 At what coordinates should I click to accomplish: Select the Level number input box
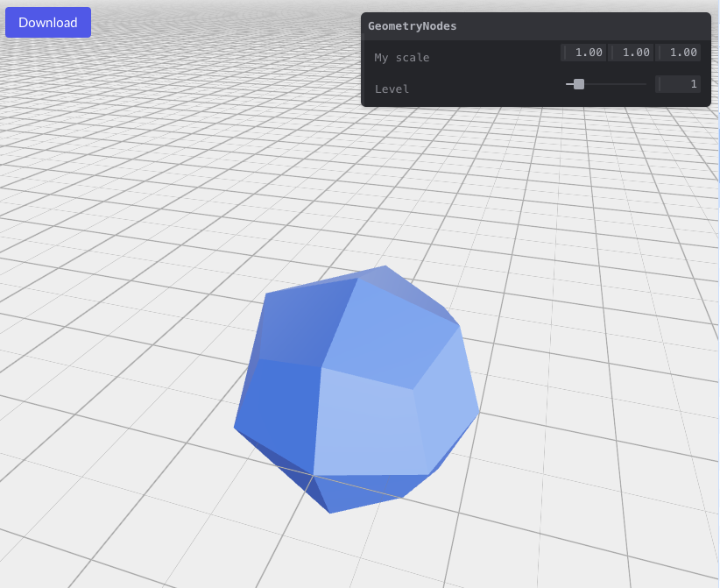click(x=678, y=83)
